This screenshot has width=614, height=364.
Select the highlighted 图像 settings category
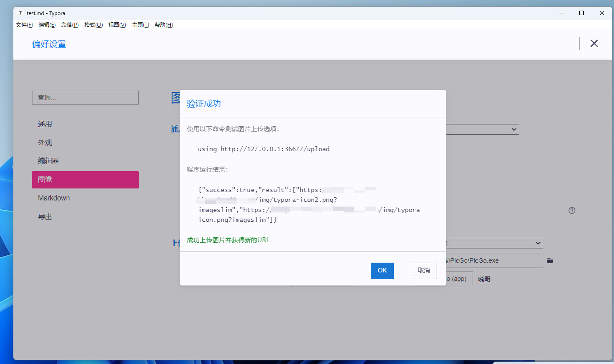[85, 180]
